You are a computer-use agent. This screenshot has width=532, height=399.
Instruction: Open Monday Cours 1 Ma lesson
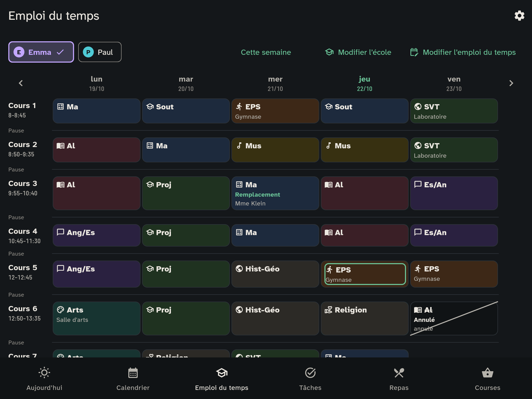(x=97, y=111)
